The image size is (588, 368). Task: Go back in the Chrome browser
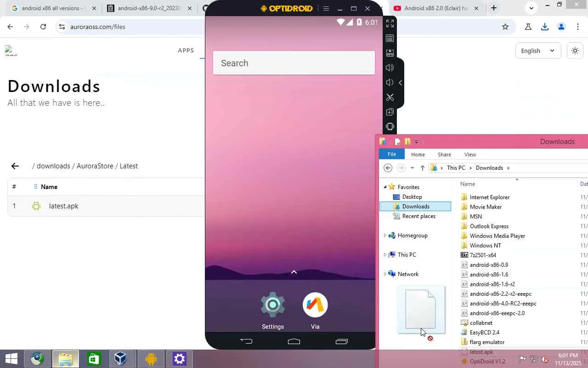[x=10, y=27]
